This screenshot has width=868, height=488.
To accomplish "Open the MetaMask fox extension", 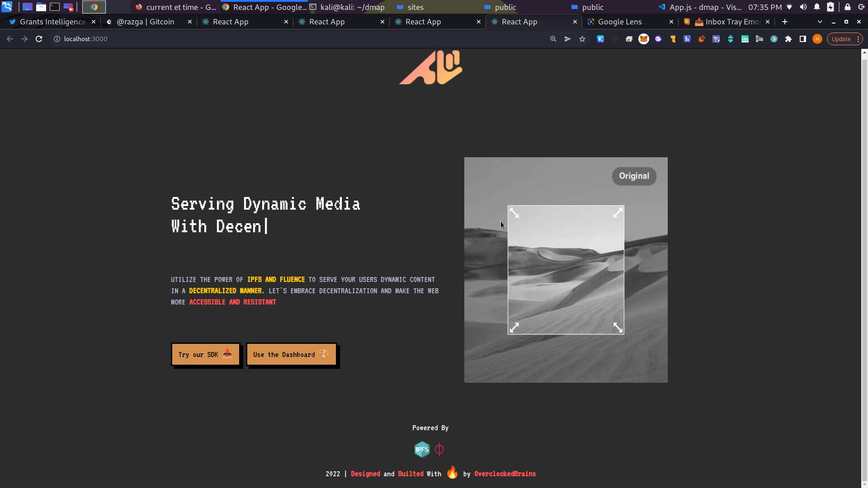I will point(643,39).
